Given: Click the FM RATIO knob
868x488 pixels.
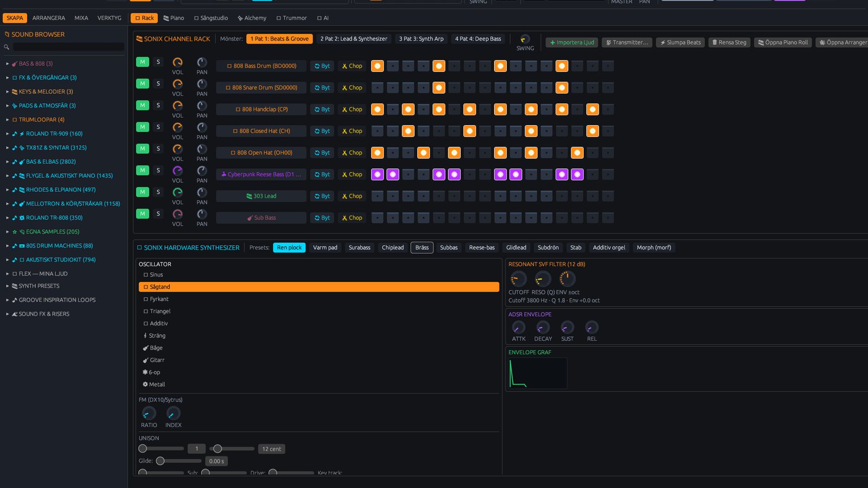Looking at the screenshot, I should (149, 413).
